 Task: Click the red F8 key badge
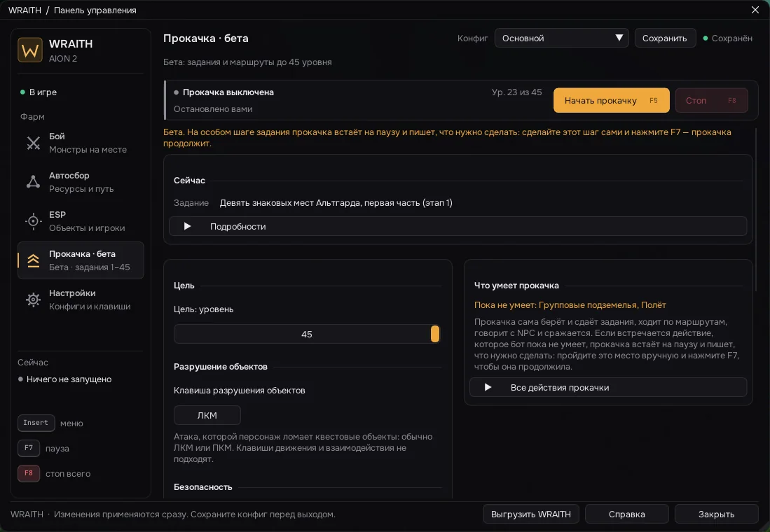click(29, 474)
